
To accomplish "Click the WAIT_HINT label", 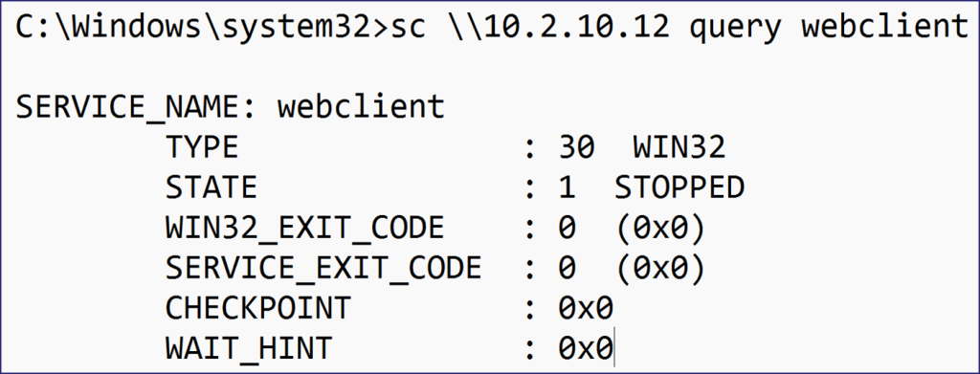I will (249, 349).
